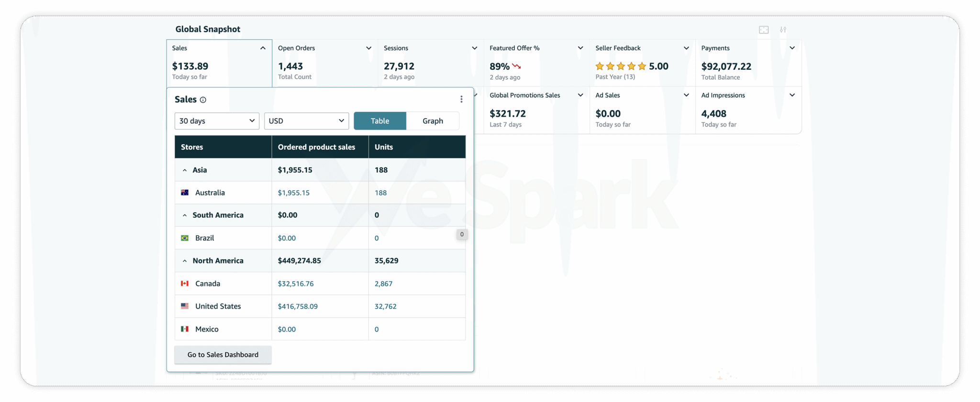The height and width of the screenshot is (402, 980).
Task: Click North America units 35,629
Action: click(386, 261)
